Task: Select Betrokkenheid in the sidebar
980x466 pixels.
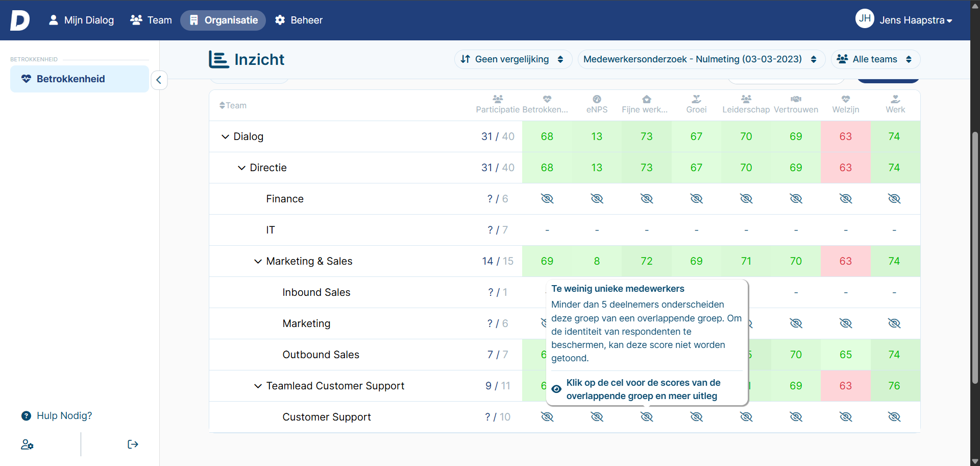Action: click(x=80, y=79)
